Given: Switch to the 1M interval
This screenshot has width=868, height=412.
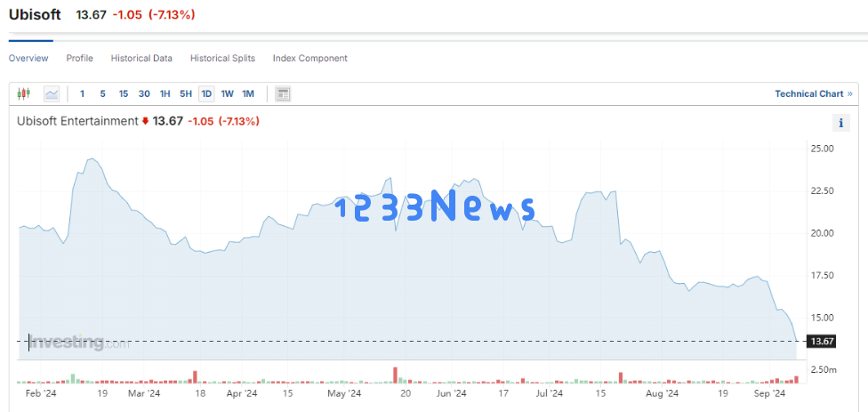Looking at the screenshot, I should pyautogui.click(x=248, y=93).
